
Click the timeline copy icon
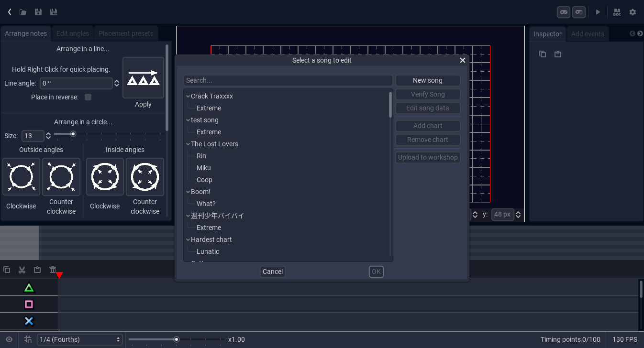coord(7,270)
